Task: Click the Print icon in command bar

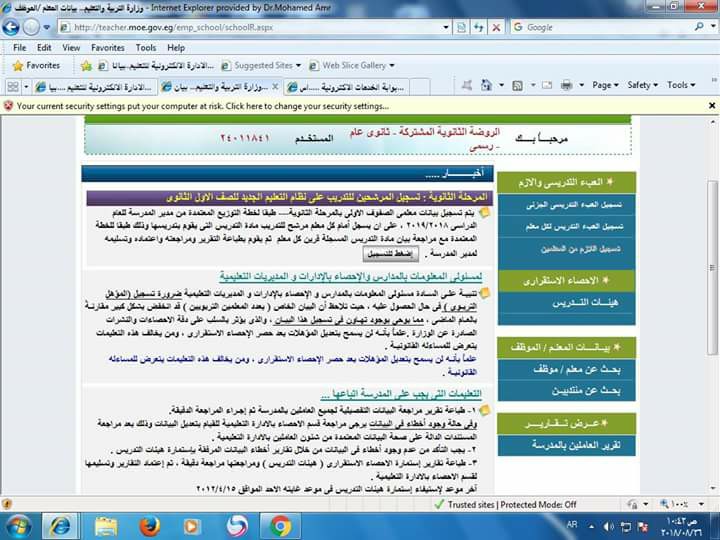Action: click(x=566, y=86)
